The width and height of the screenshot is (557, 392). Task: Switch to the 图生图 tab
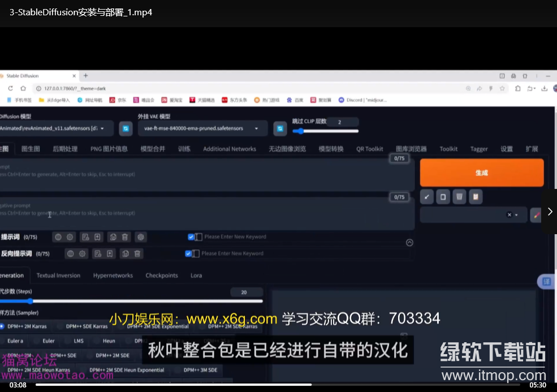31,149
